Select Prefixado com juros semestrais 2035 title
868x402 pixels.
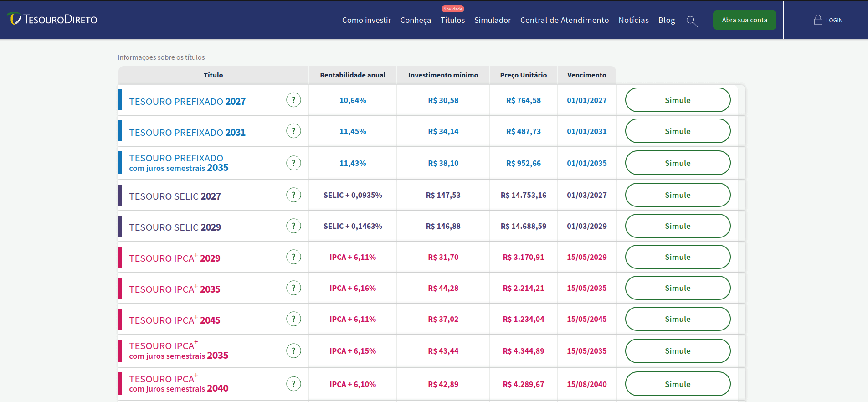pyautogui.click(x=179, y=163)
